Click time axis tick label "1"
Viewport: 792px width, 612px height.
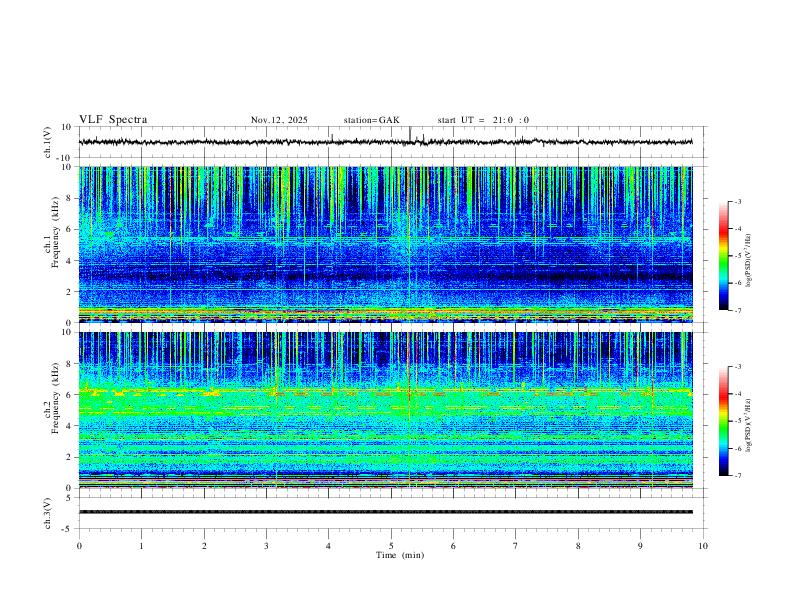[x=141, y=546]
